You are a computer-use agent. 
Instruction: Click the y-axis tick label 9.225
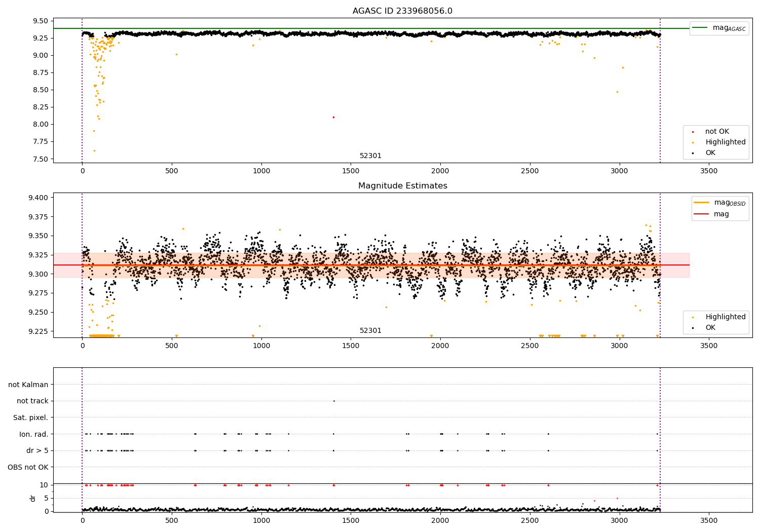point(39,331)
